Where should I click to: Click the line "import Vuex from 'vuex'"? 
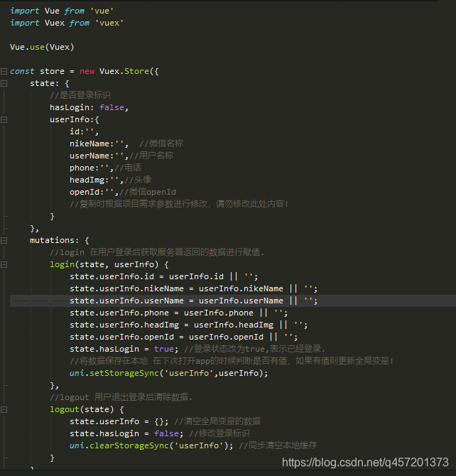point(67,23)
